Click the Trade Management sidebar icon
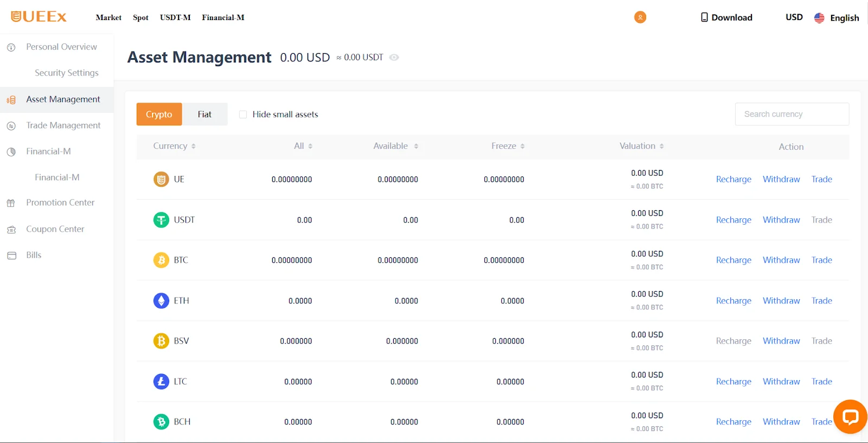Screen dimensions: 868x443 click(x=11, y=126)
